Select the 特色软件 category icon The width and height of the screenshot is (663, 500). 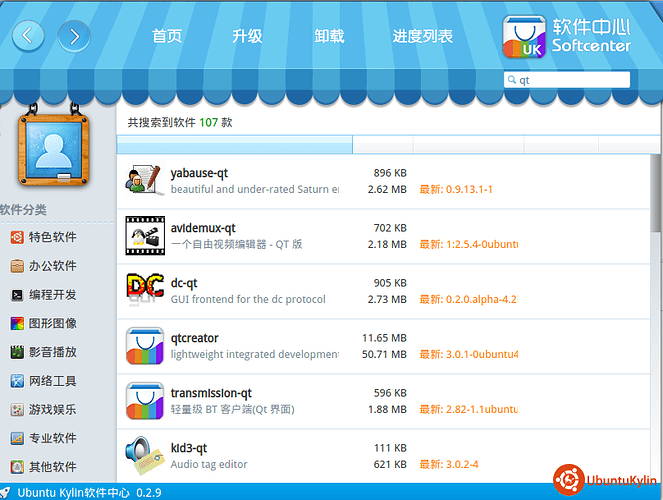(17, 237)
